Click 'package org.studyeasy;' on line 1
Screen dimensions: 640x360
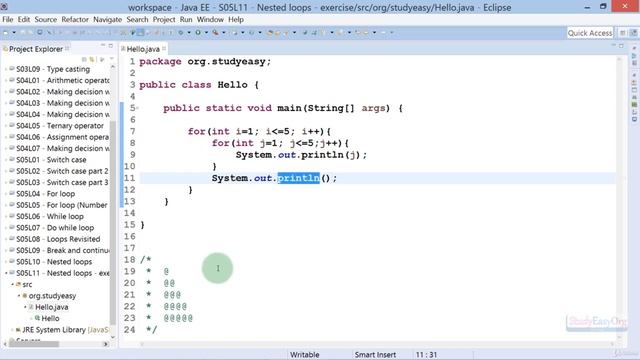(x=205, y=62)
